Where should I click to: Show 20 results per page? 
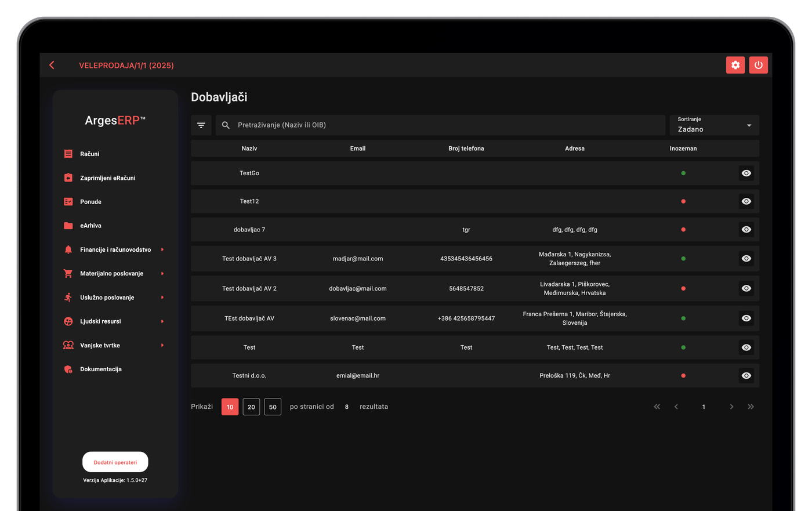(251, 407)
